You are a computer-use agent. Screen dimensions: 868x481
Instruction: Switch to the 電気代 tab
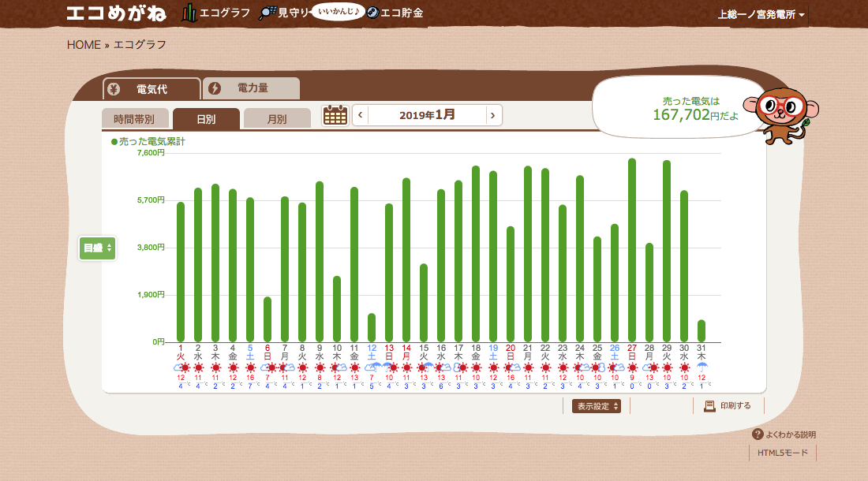[x=152, y=89]
